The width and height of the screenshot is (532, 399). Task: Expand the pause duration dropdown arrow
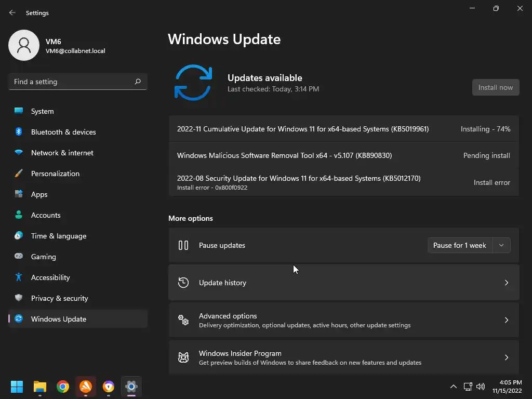(x=501, y=245)
